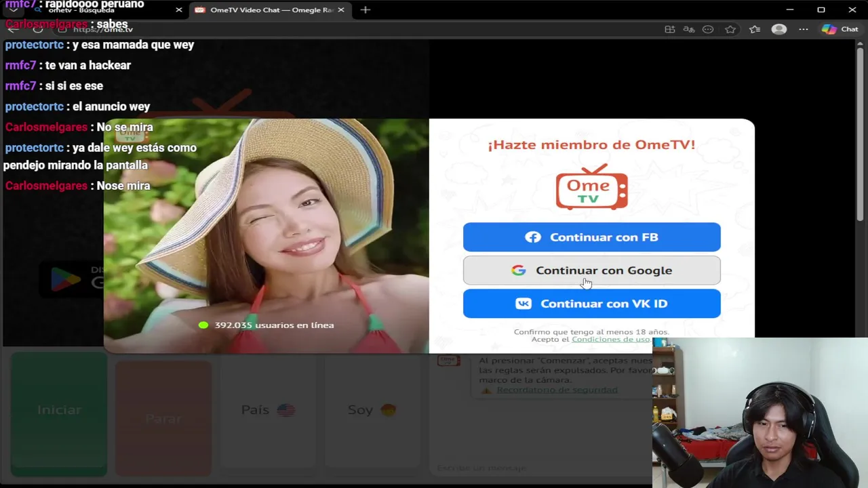Click the Confirmo que tengo al menos 18 años text
This screenshot has height=488, width=868.
591,332
